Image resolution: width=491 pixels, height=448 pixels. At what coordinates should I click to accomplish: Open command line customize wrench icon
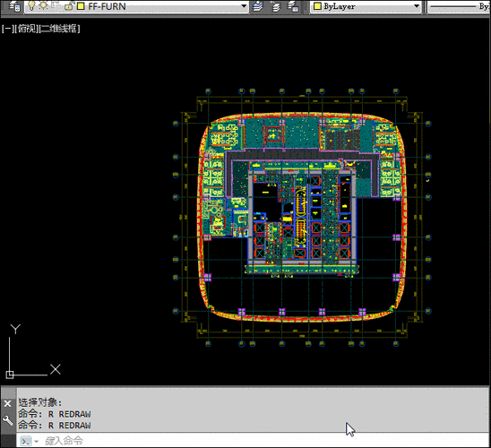8,420
